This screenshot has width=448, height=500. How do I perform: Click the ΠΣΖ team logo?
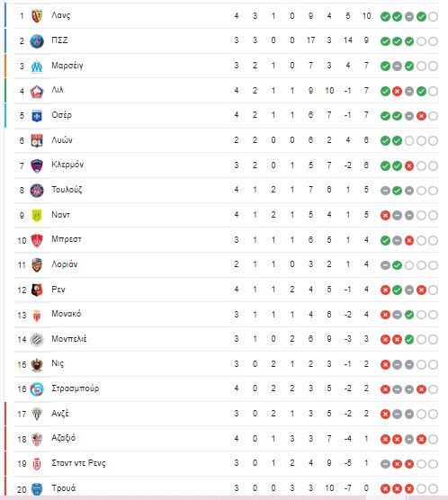point(37,41)
